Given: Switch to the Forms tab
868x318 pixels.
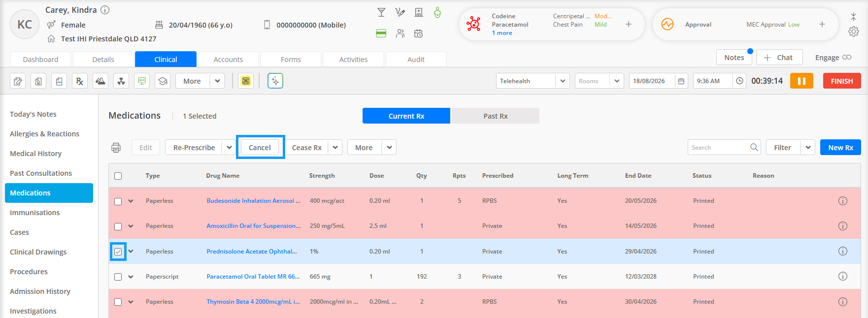Looking at the screenshot, I should (291, 60).
